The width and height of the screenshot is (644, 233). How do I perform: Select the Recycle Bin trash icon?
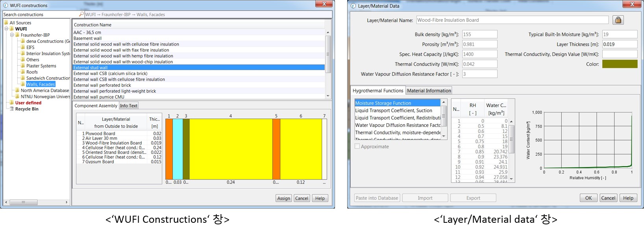coord(11,109)
